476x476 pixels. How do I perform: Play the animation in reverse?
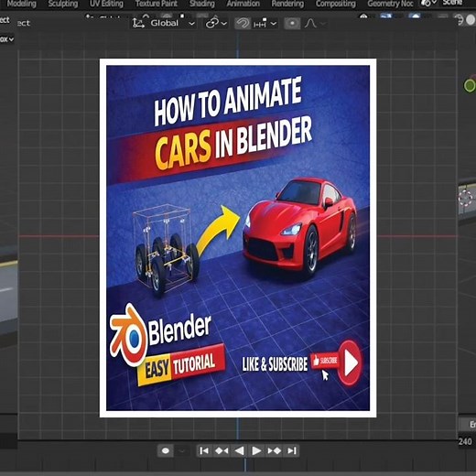point(239,450)
